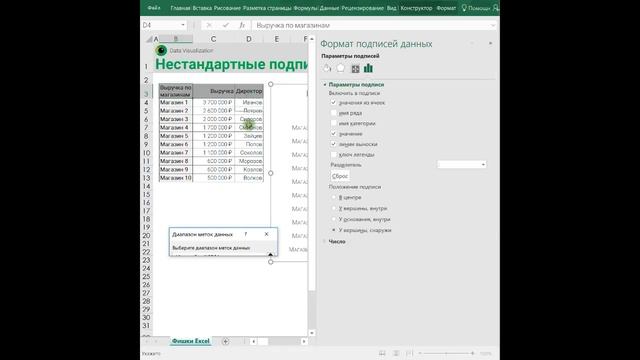640x360 pixels.
Task: Uncheck the значение checkbox
Action: click(x=333, y=133)
